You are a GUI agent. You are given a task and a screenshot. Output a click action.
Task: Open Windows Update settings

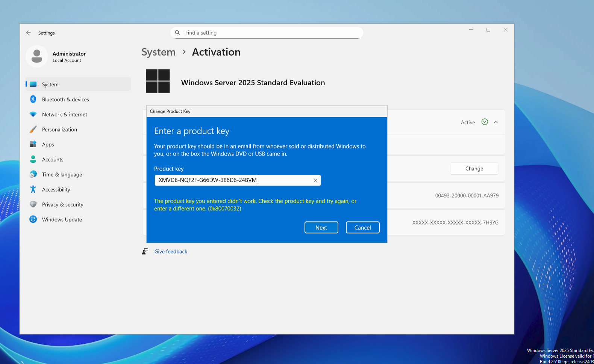click(62, 220)
